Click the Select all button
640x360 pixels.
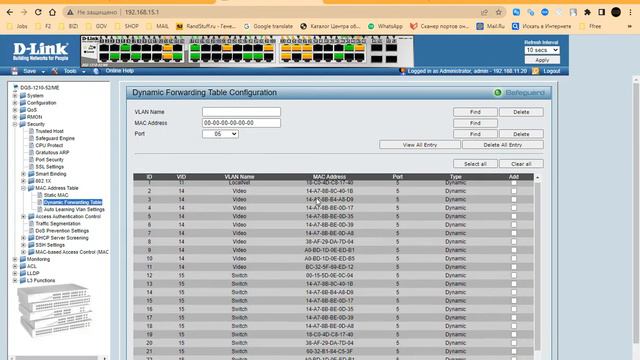tap(475, 164)
